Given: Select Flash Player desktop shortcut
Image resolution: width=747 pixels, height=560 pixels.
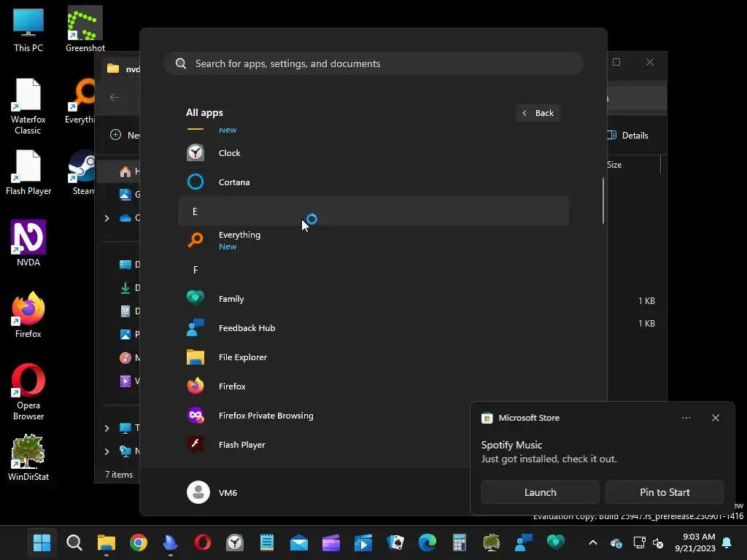Looking at the screenshot, I should click(28, 172).
